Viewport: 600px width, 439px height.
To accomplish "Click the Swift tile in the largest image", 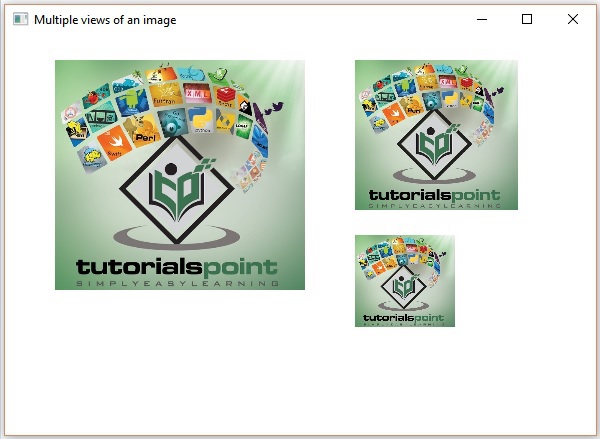I will coord(113,139).
